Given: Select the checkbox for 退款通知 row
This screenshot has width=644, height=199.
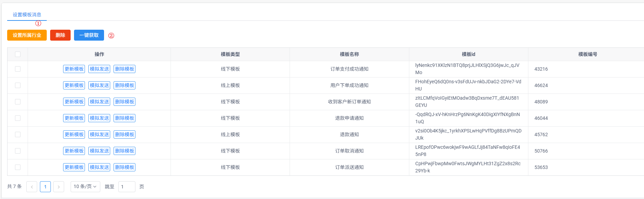Looking at the screenshot, I should (18, 134).
